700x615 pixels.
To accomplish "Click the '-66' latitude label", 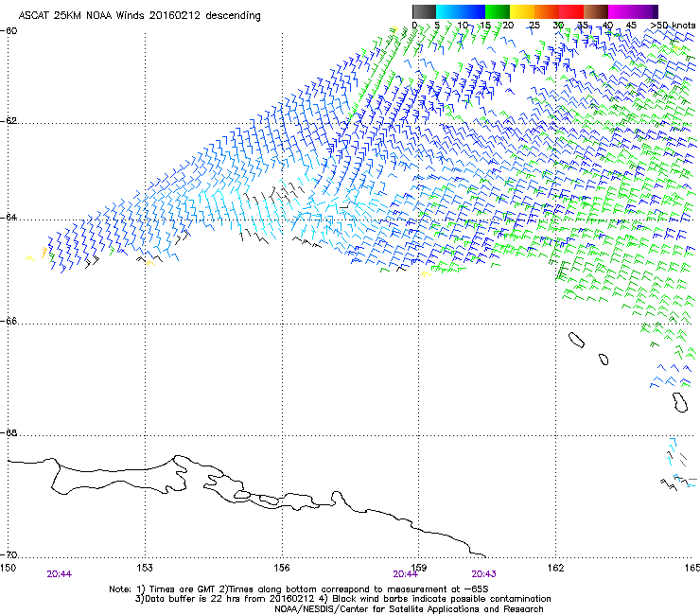I will [x=9, y=321].
